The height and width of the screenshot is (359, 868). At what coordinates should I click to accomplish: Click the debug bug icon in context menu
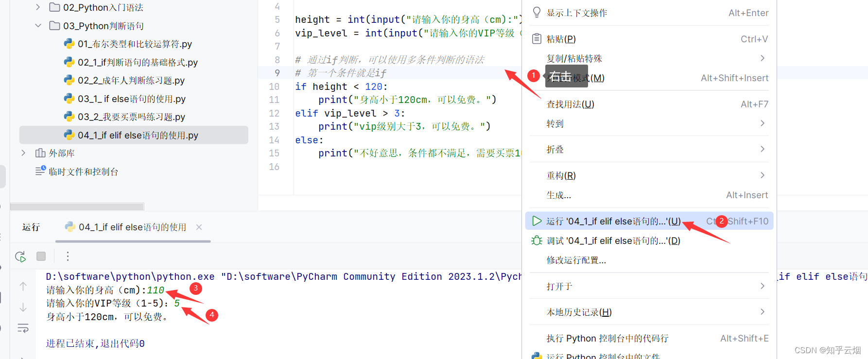[x=537, y=240]
